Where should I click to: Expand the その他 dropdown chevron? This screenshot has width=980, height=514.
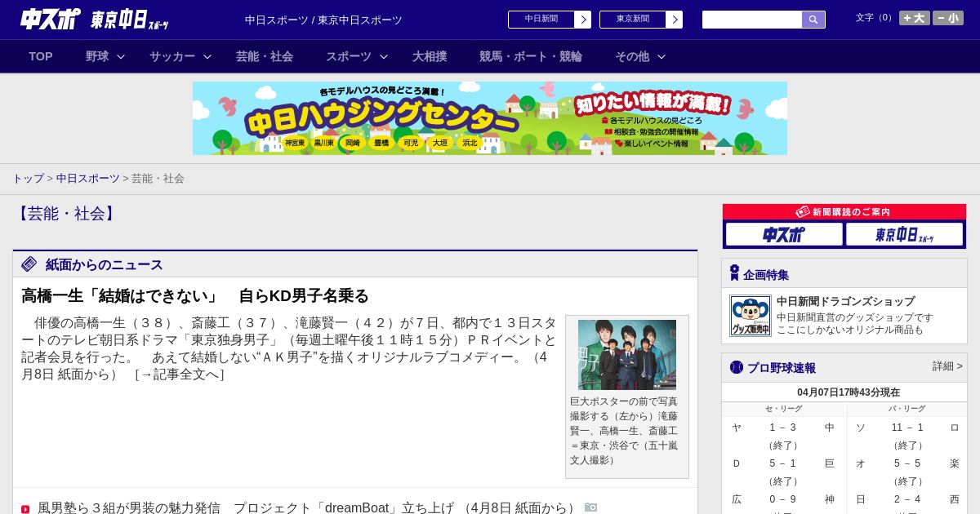pyautogui.click(x=661, y=56)
